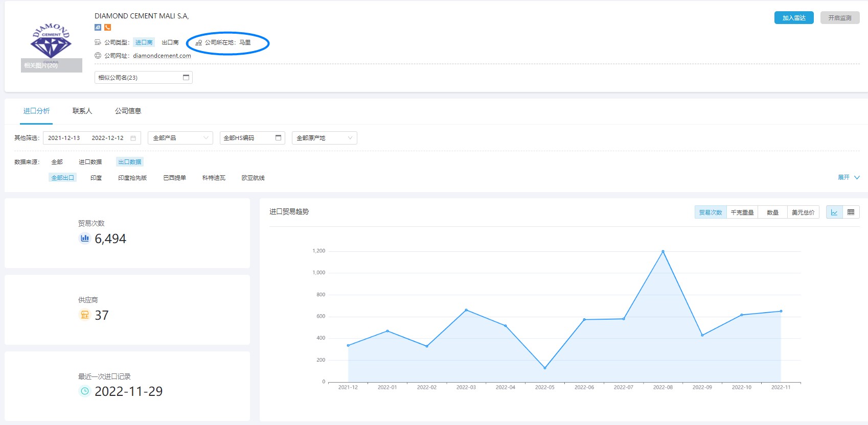This screenshot has height=425, width=868.
Task: Select 全部出口 source filter
Action: pos(63,178)
